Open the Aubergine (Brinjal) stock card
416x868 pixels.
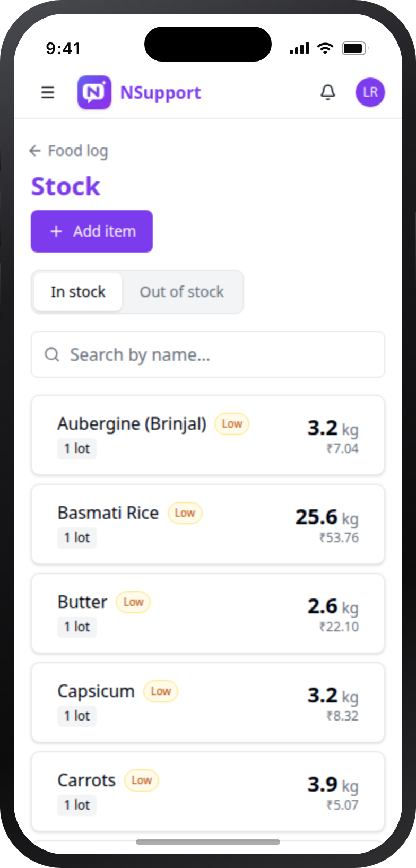[x=208, y=435]
